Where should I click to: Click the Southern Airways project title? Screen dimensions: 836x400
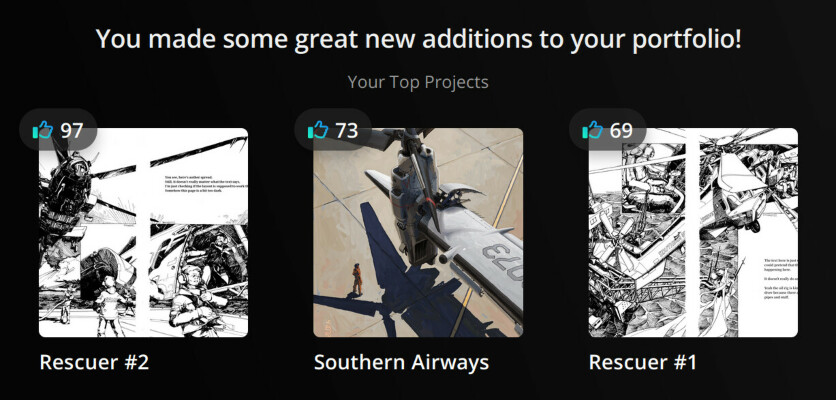tap(401, 362)
